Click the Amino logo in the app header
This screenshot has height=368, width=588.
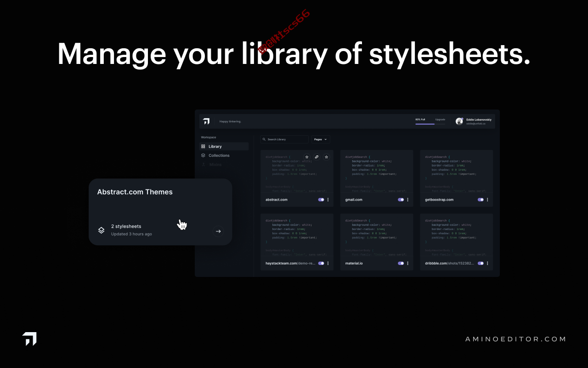(206, 121)
